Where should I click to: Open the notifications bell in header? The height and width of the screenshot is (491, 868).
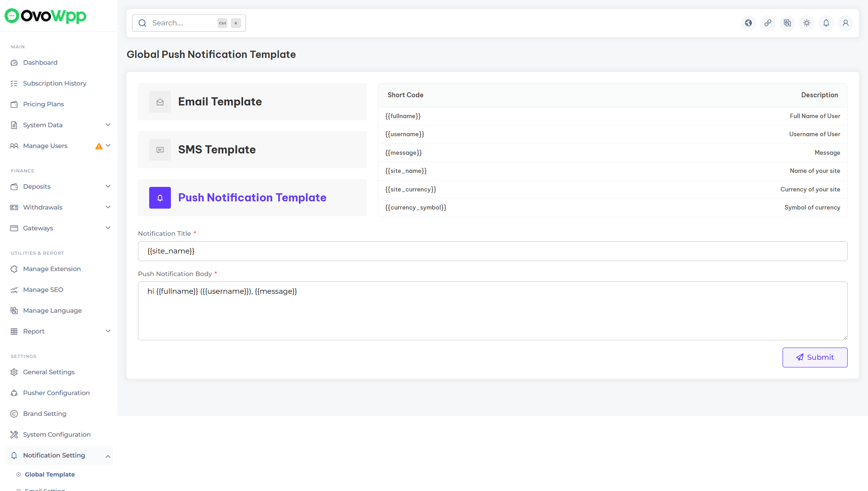point(826,23)
